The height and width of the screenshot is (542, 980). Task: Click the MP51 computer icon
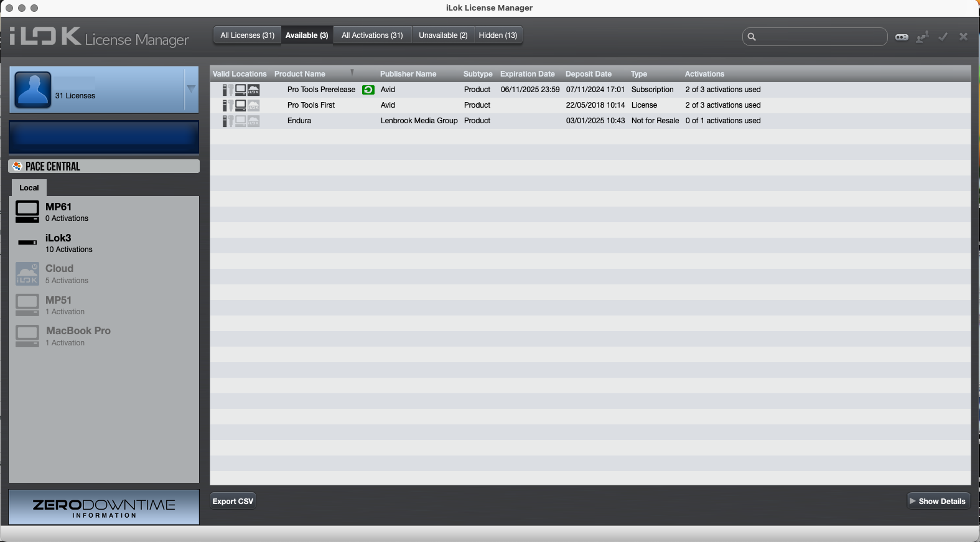point(27,305)
